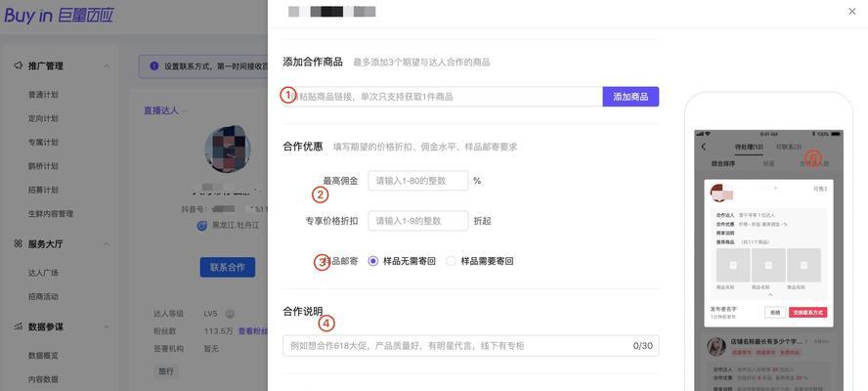Viewport: 868px width, 391px height.
Task: Collapse the product card chevron in phone preview
Action: pos(769,295)
